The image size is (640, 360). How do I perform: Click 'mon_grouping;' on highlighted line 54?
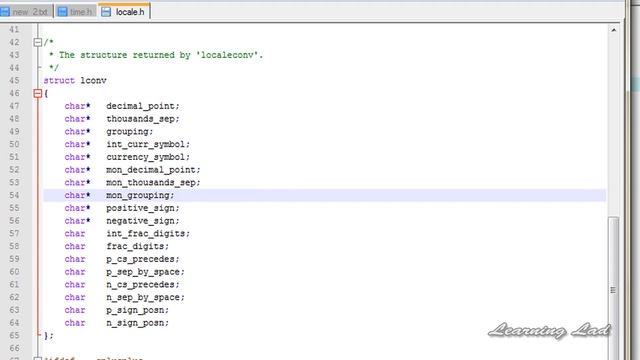140,195
